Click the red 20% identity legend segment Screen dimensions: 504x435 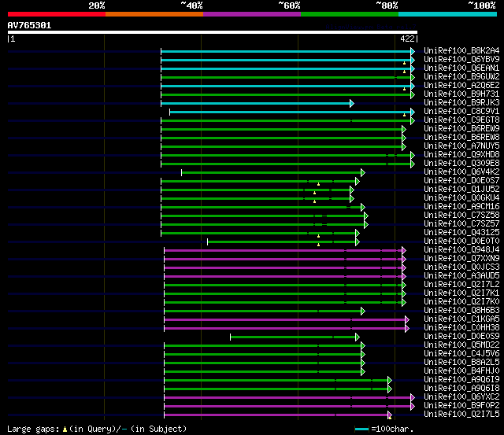tap(57, 14)
